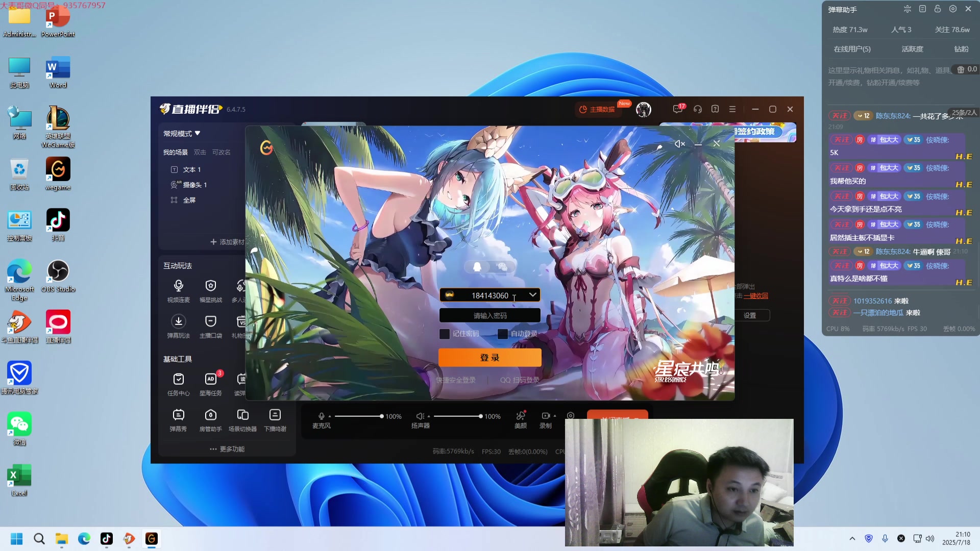The image size is (980, 551).
Task: Click the 弹幕助手 note list icon
Action: pyautogui.click(x=922, y=9)
